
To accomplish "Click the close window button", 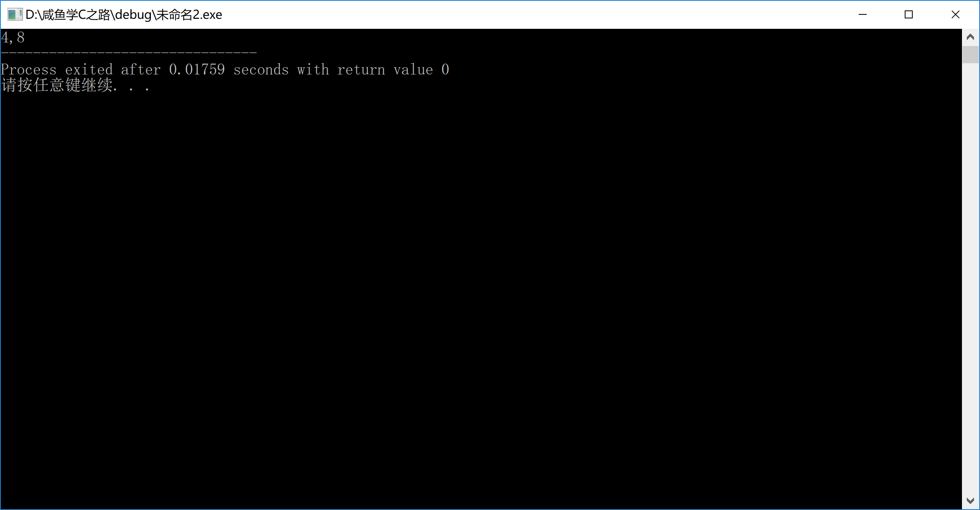I will tap(957, 15).
